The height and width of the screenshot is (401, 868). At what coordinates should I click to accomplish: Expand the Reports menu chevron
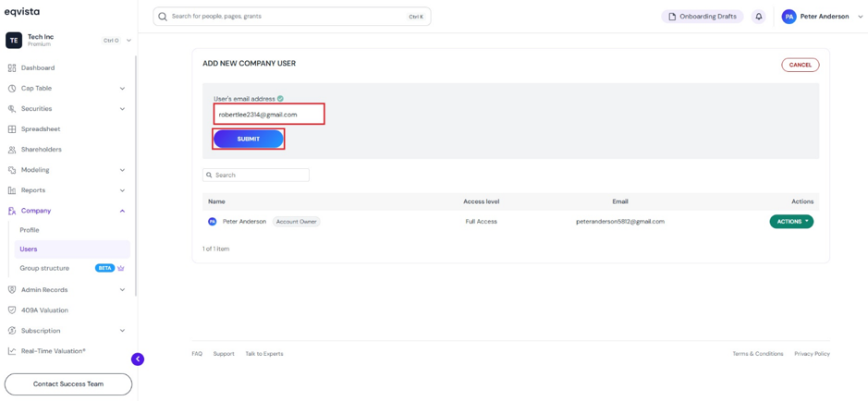(x=122, y=191)
